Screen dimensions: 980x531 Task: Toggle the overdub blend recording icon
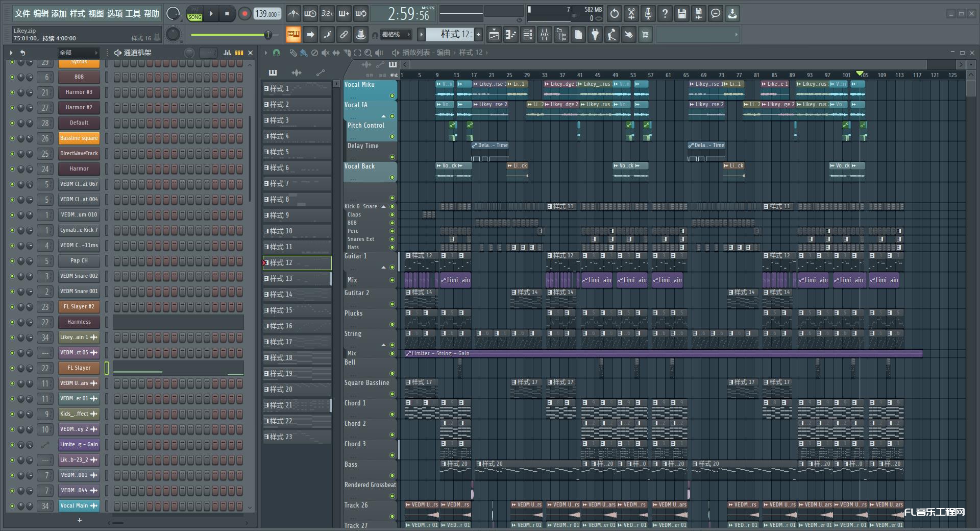coord(344,14)
